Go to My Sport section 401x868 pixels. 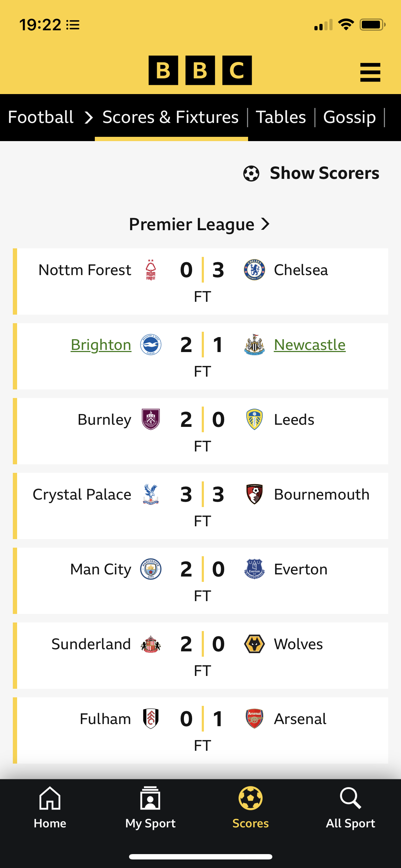click(150, 808)
